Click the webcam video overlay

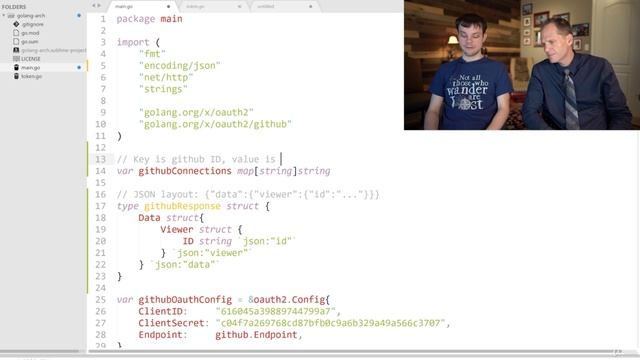point(522,65)
